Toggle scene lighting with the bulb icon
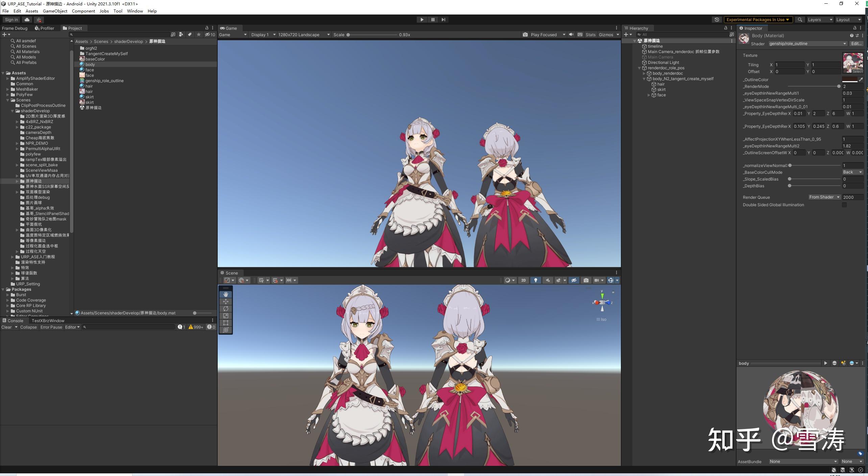Screen dimensions: 868x476 [535, 280]
